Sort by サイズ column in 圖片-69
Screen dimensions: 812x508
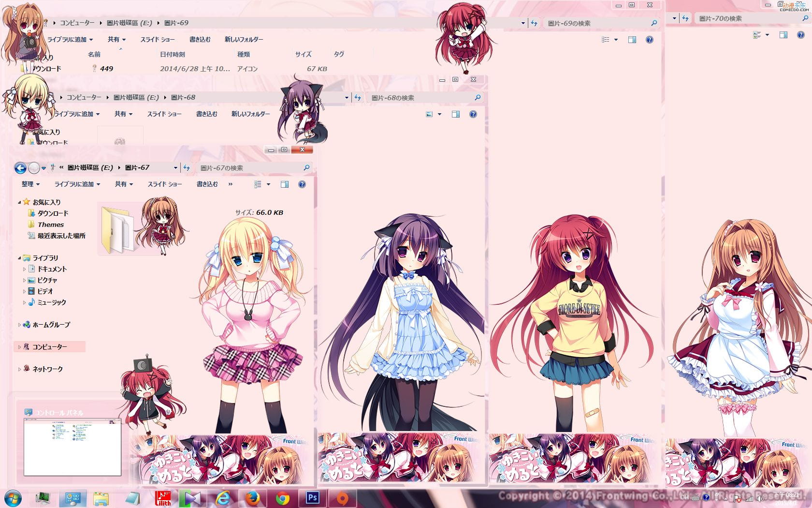303,55
